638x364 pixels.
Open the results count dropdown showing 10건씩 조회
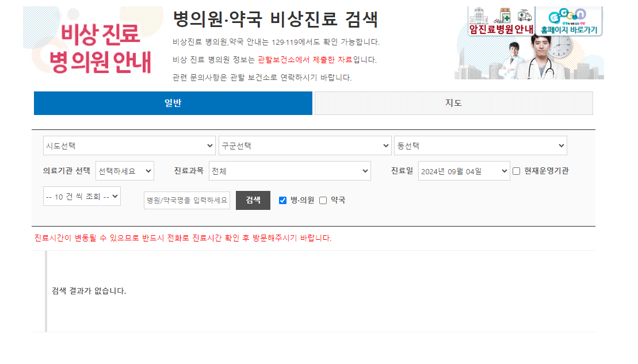[x=82, y=196]
